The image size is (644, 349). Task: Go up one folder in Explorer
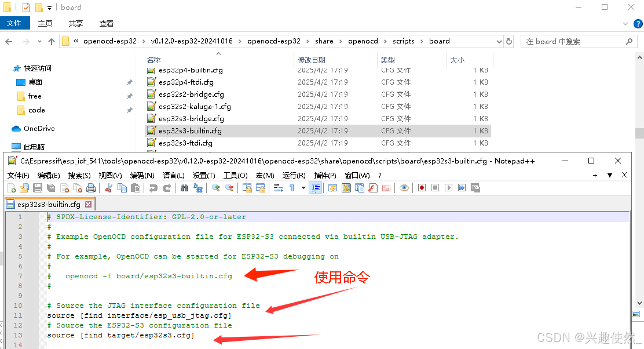pos(52,42)
